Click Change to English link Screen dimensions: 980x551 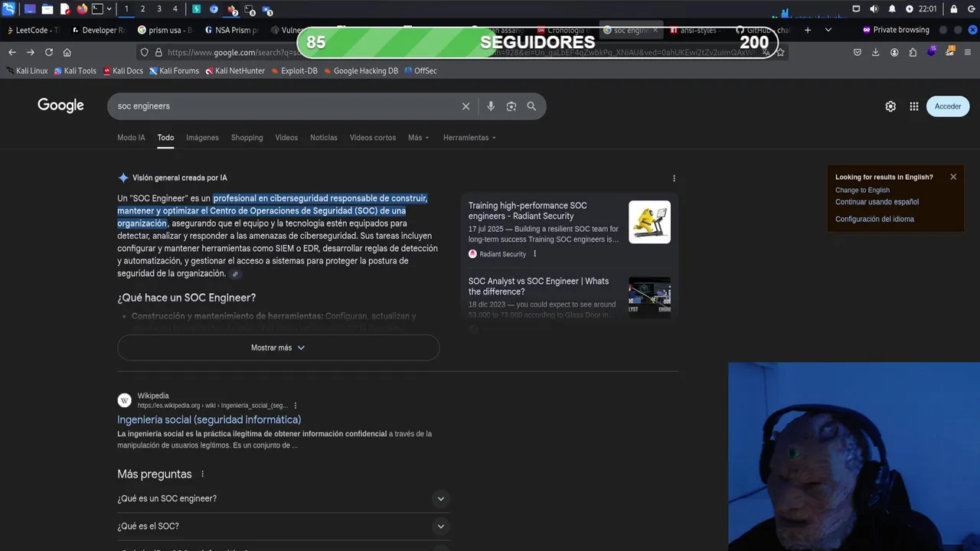tap(862, 190)
